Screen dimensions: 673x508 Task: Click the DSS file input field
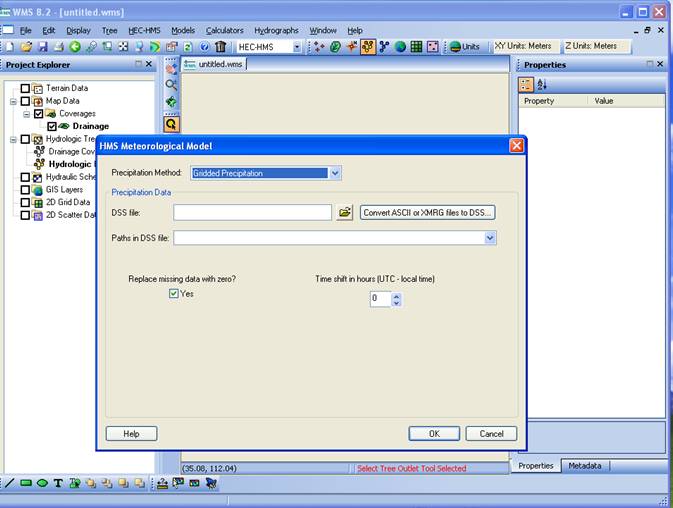click(252, 212)
